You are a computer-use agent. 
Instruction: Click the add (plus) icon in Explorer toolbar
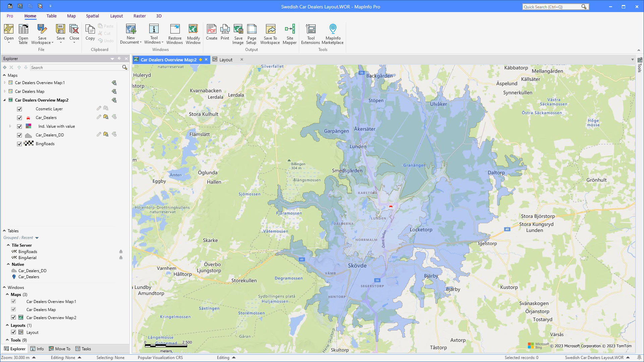coord(5,67)
